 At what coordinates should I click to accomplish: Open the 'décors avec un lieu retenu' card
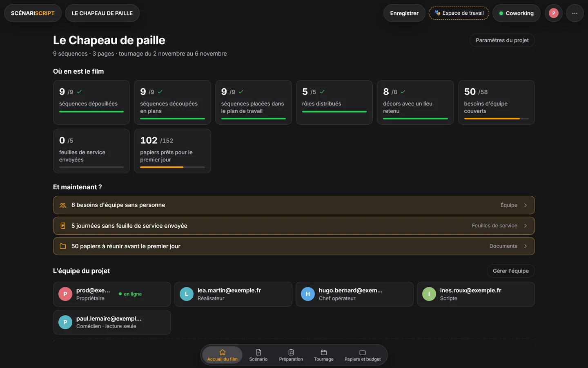tap(415, 102)
